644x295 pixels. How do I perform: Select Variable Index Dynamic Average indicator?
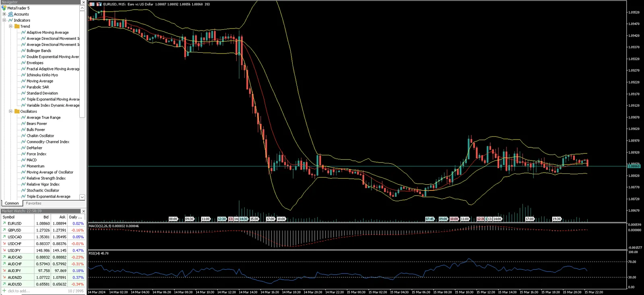[x=53, y=105]
